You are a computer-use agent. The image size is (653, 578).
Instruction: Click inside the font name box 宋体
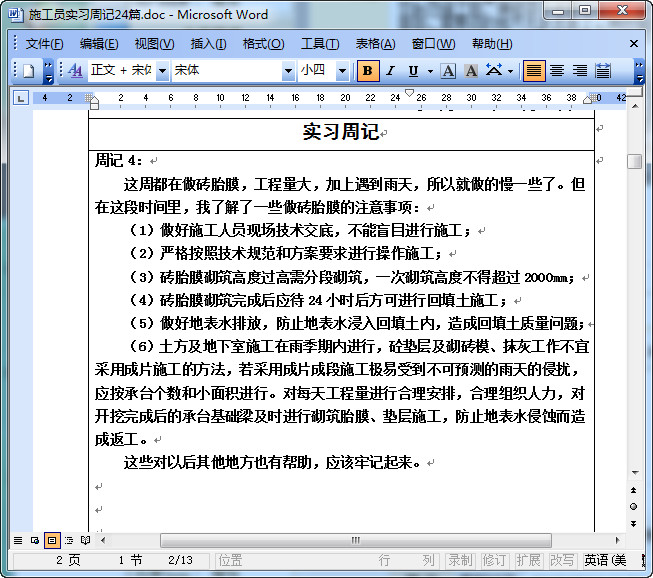point(227,70)
